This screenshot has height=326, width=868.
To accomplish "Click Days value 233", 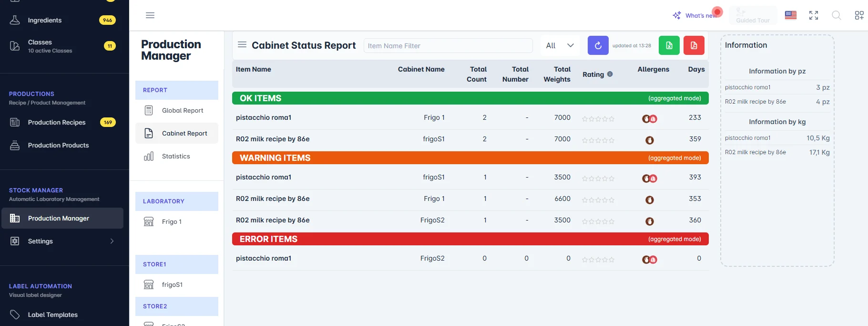I will (x=695, y=117).
